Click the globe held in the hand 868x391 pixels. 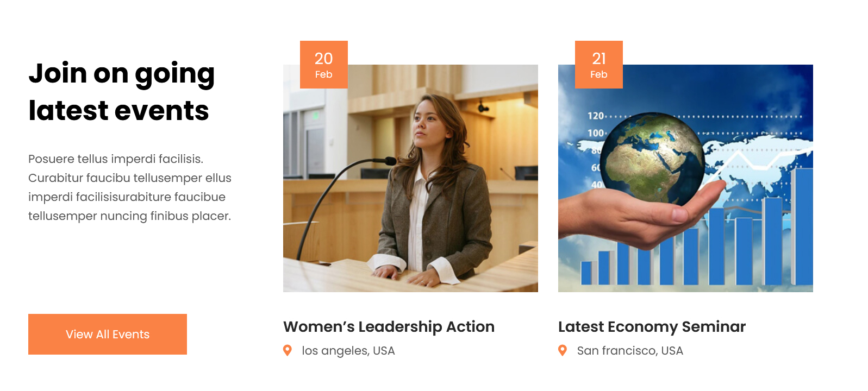652,157
